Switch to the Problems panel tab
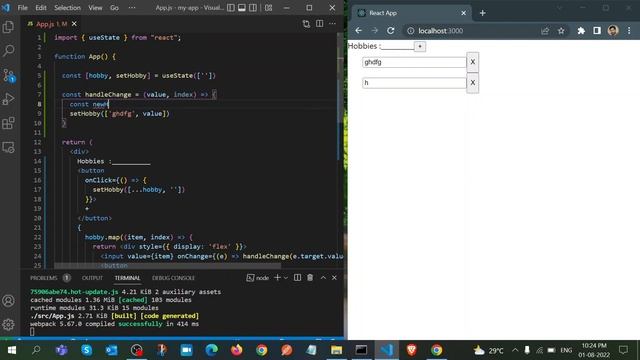640x360 pixels. [44, 278]
